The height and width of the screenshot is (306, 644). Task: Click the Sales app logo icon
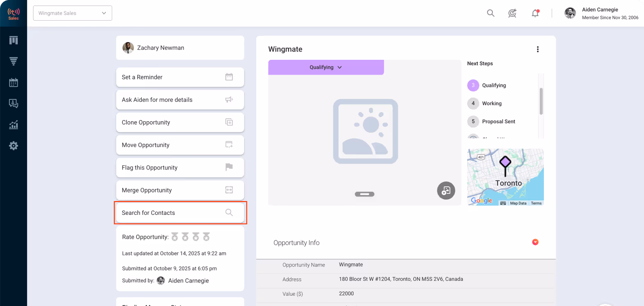14,14
